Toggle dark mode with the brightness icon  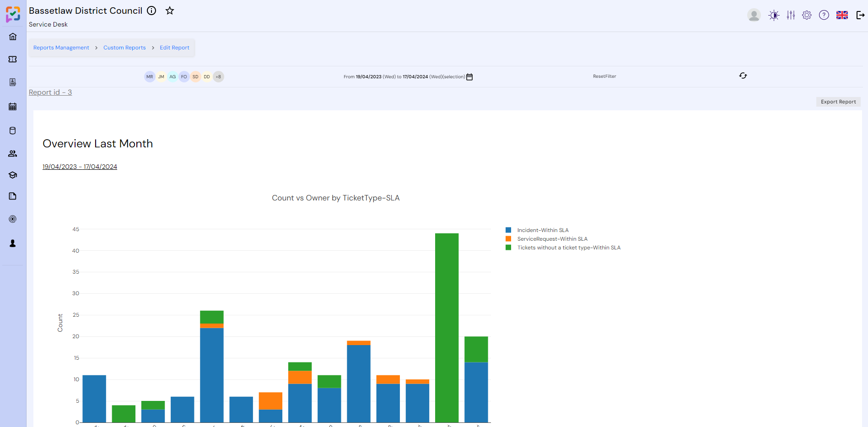[x=773, y=15]
